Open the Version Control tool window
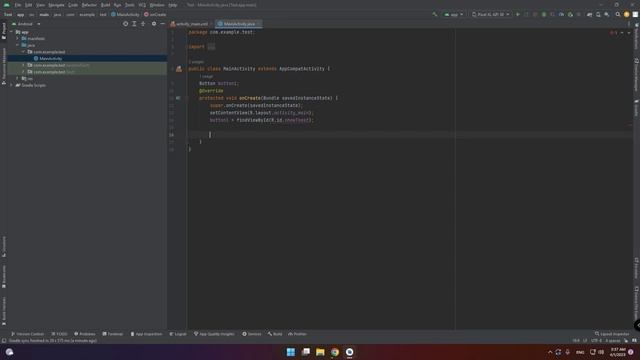 click(27, 334)
